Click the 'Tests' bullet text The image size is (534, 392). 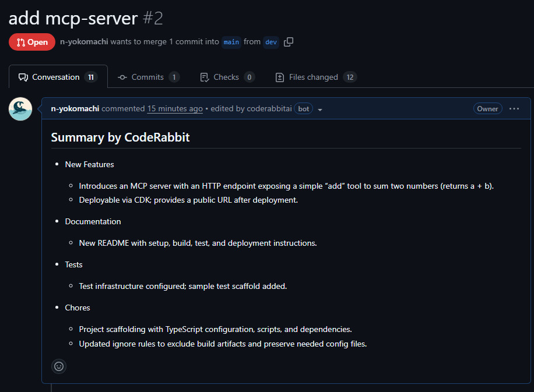[x=73, y=265]
